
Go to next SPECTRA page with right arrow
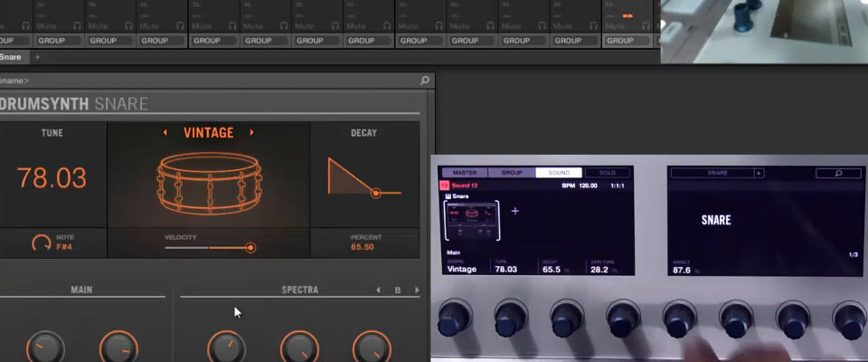click(x=417, y=290)
